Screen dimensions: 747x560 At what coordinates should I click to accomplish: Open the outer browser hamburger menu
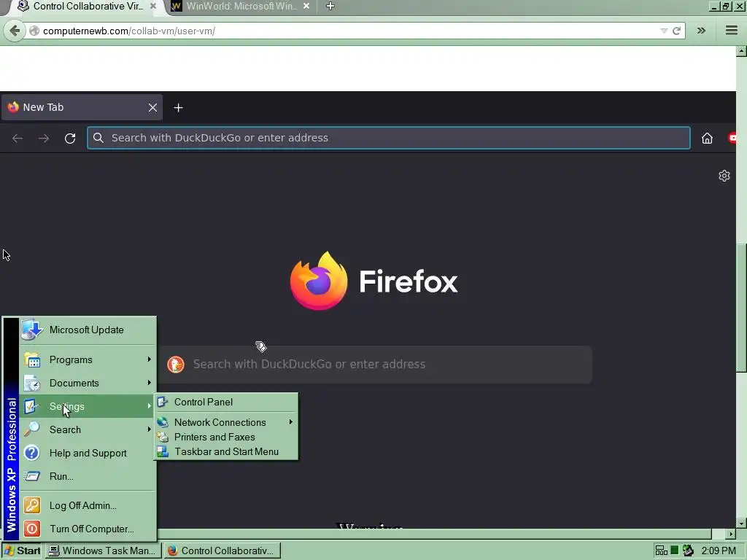(x=732, y=31)
